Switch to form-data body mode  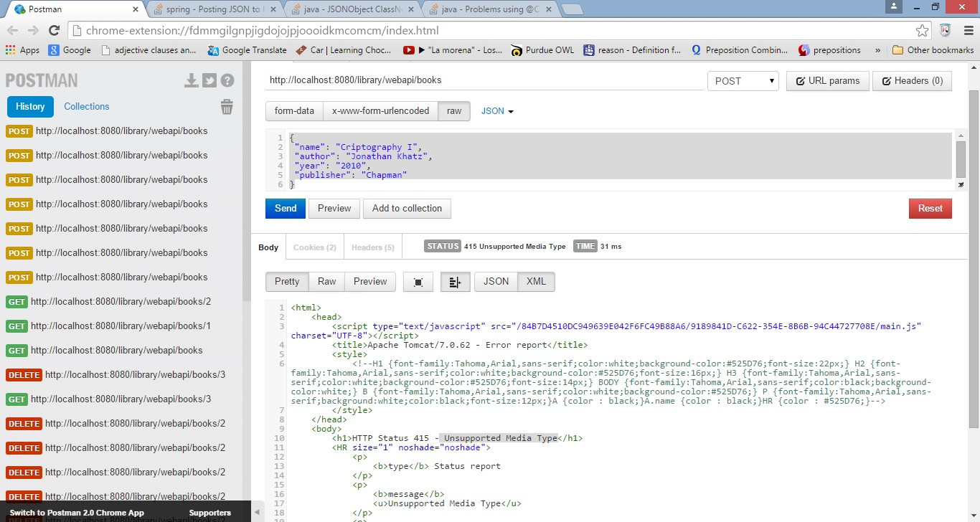point(293,110)
